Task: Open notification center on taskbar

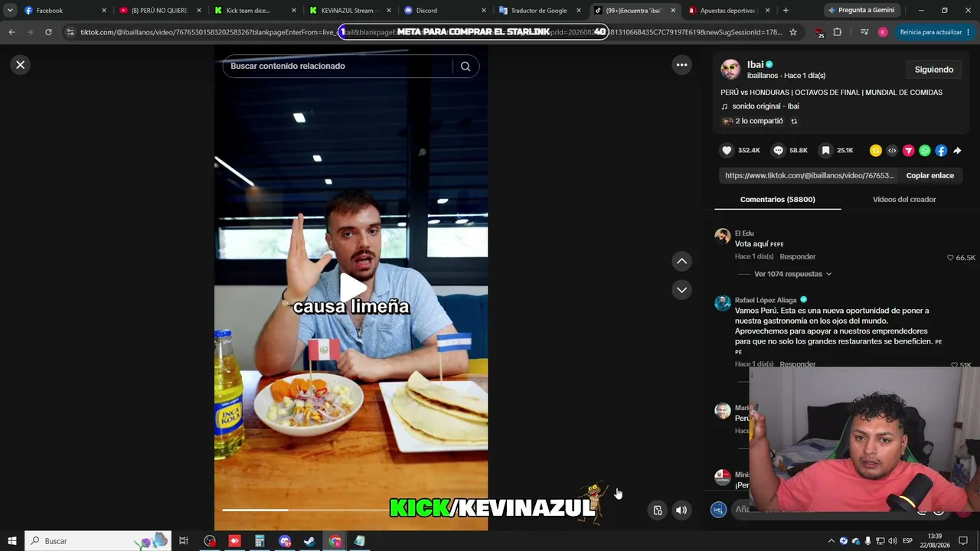Action: tap(963, 541)
